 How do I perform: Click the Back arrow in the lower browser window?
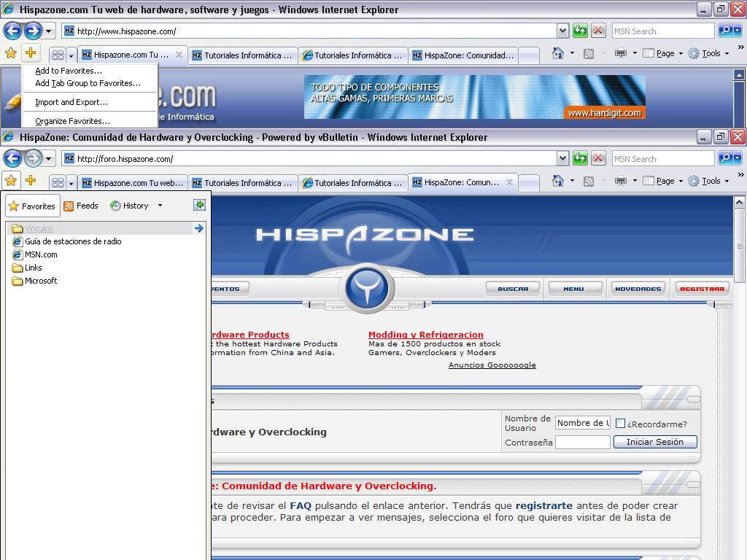(x=12, y=158)
